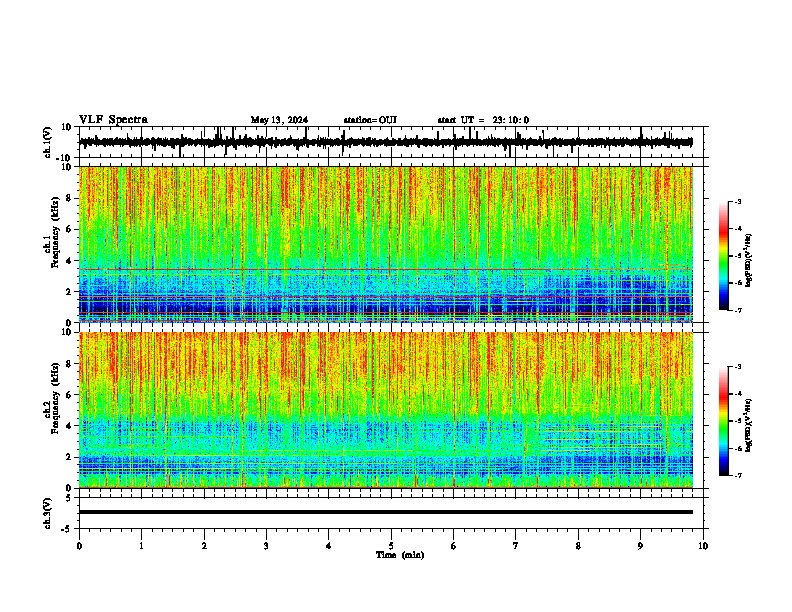
Task: Click time axis tick label "4"
Action: click(x=329, y=546)
